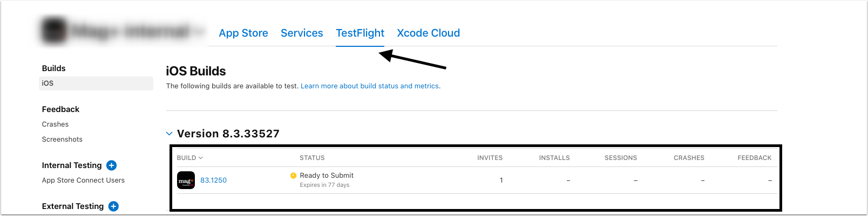
Task: Switch to the App Store tab
Action: point(243,33)
